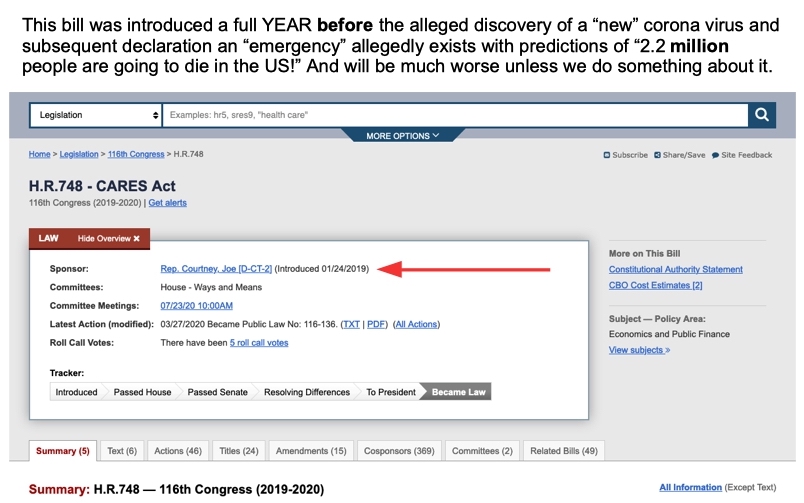Open the Legislation search category dropdown
The image size is (804, 503).
(96, 115)
